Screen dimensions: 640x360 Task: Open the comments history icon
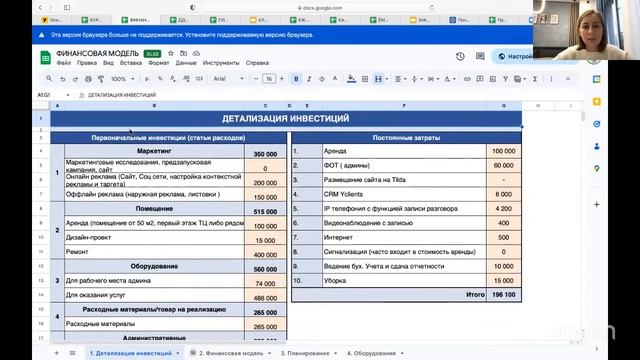click(480, 56)
